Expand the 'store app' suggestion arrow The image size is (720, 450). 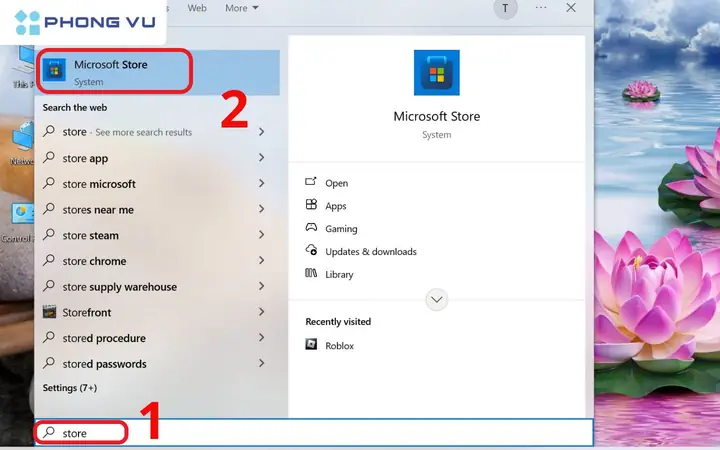(x=261, y=158)
